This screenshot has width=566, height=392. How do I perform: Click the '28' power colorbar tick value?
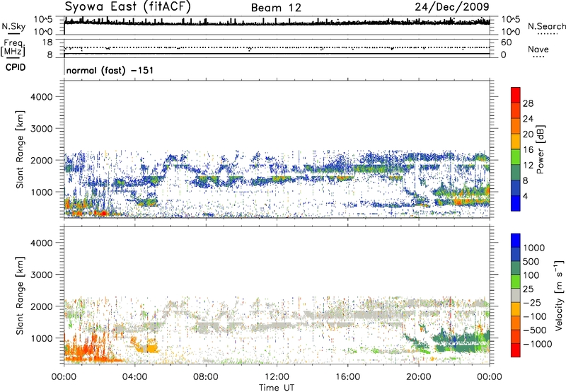point(528,103)
